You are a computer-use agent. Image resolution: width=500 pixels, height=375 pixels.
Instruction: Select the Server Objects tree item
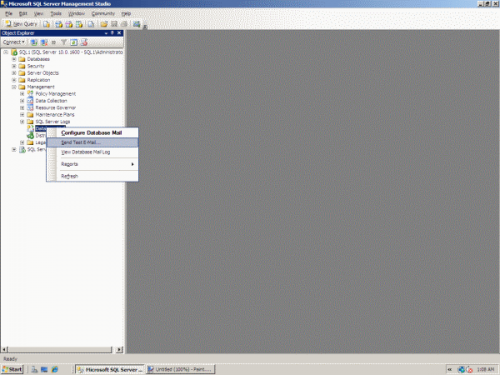[x=43, y=73]
